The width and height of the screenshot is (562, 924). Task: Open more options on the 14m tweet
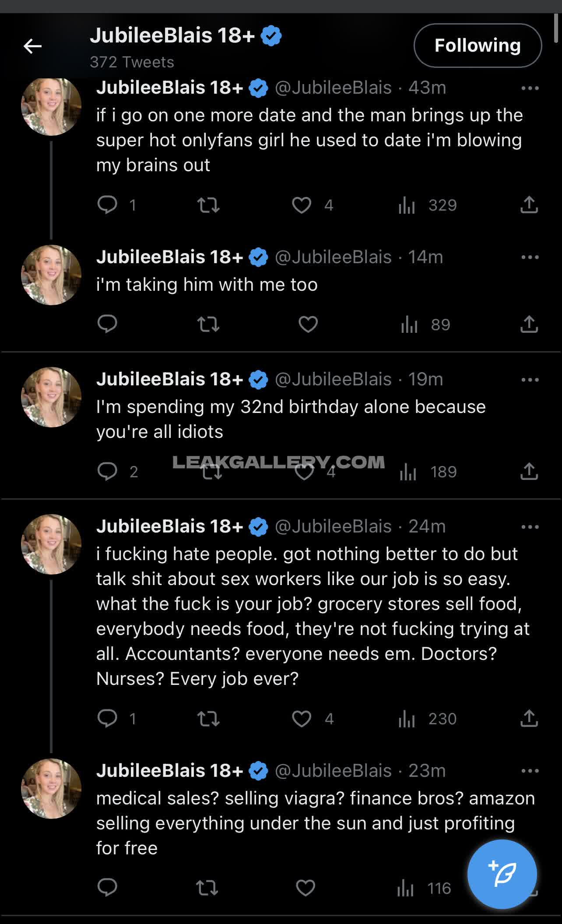(530, 257)
